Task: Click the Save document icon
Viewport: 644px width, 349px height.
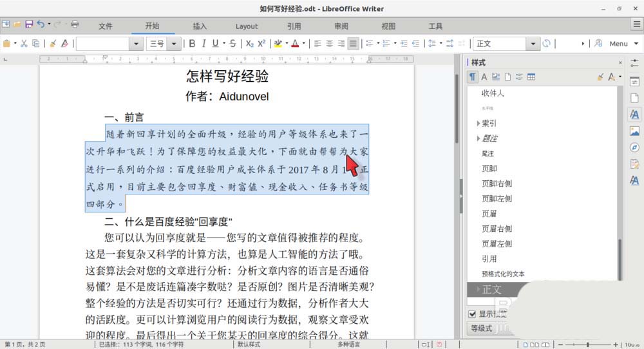Action: click(29, 24)
